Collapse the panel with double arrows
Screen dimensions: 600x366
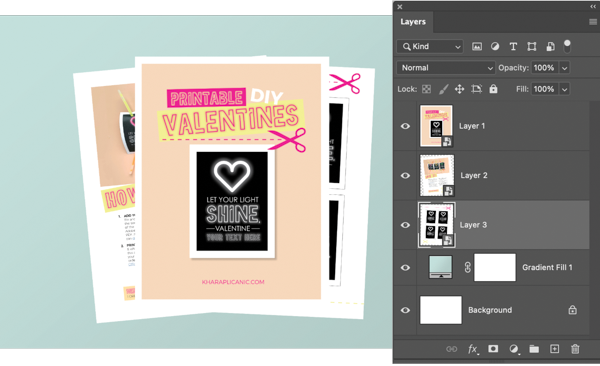tap(593, 7)
